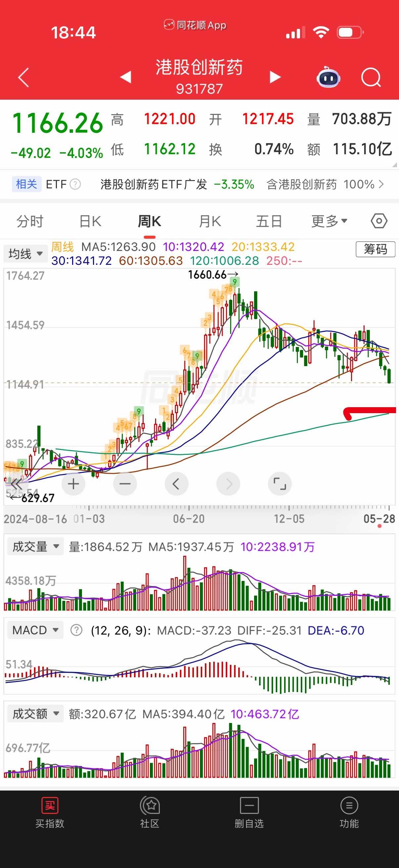The height and width of the screenshot is (868, 399).
Task: Tap the 港股创新药 title
Action: click(x=199, y=67)
